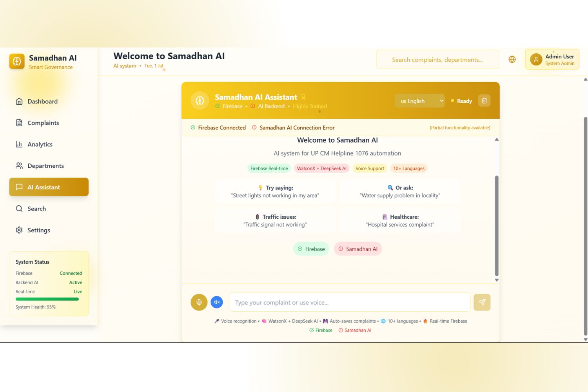
Task: Click the footer Samadhan AI error label
Action: pos(355,330)
